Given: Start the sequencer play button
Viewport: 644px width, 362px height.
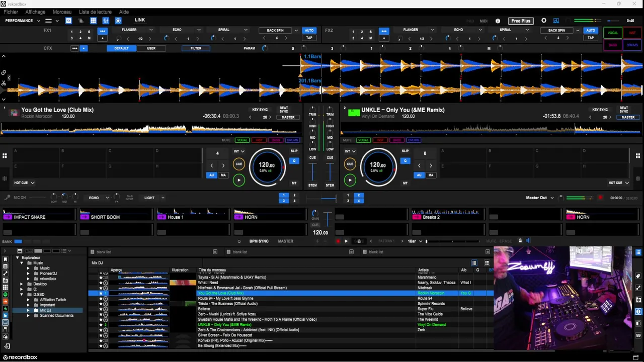Looking at the screenshot, I should point(346,241).
